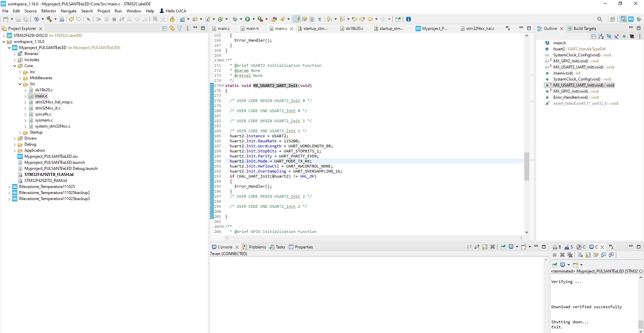The height and width of the screenshot is (333, 644).
Task: Click Last Edit Location icon
Action: (355, 19)
